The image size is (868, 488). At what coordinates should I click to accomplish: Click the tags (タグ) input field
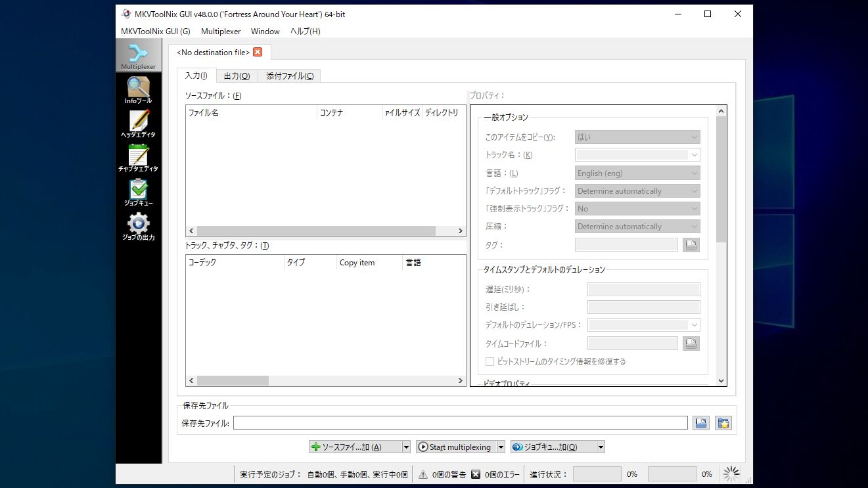[626, 245]
